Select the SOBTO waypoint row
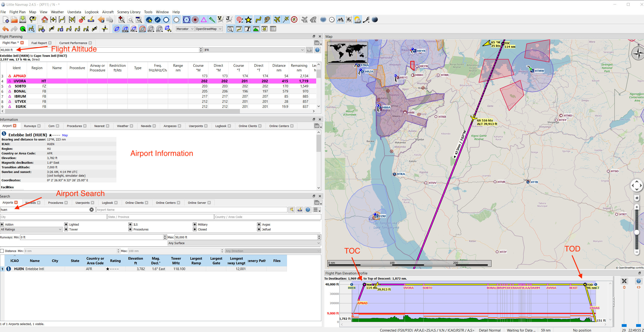Image resolution: width=644 pixels, height=332 pixels. 158,86
